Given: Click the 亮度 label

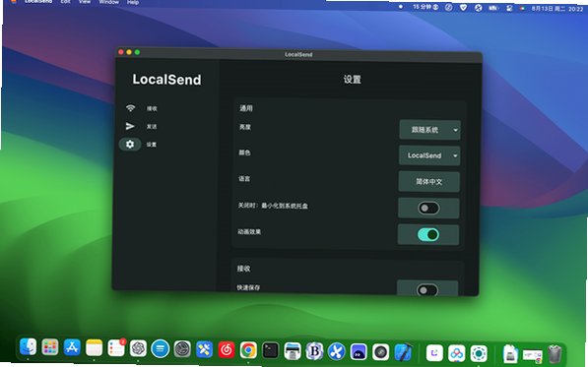Looking at the screenshot, I should 245,127.
